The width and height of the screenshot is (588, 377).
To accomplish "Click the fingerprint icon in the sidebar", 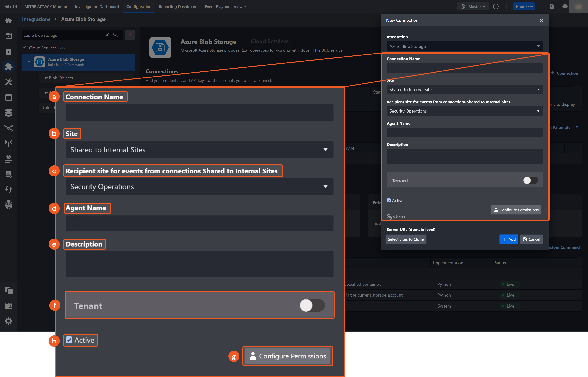I will (x=9, y=204).
